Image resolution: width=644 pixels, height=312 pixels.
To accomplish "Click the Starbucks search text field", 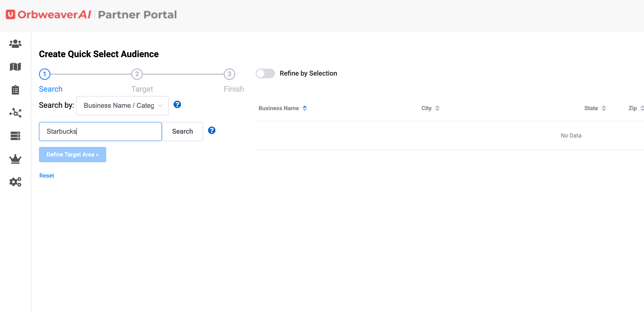I will [100, 132].
